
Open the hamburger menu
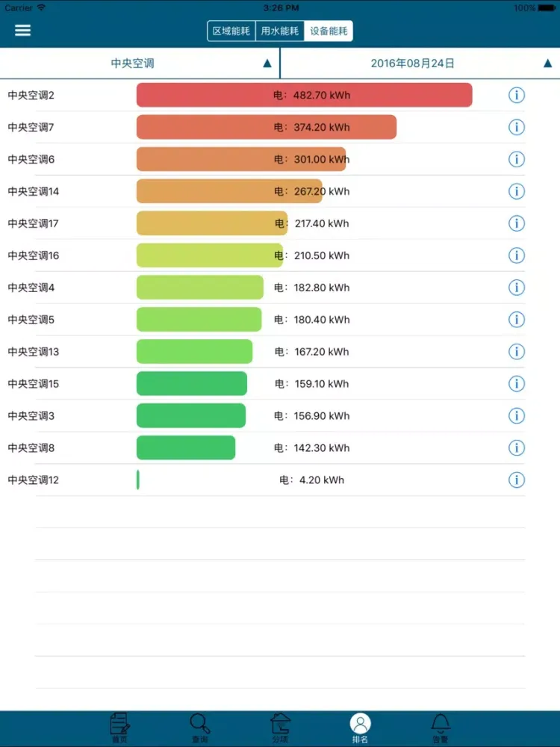[23, 31]
